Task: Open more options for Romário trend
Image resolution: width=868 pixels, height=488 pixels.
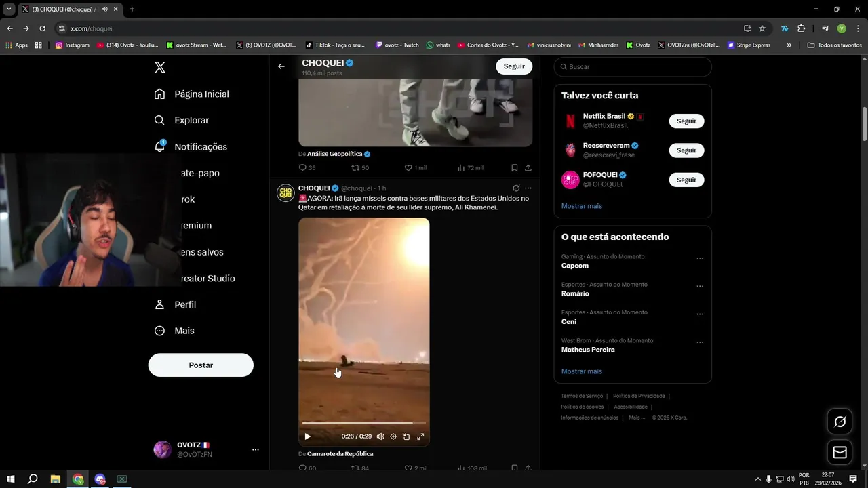Action: point(700,286)
